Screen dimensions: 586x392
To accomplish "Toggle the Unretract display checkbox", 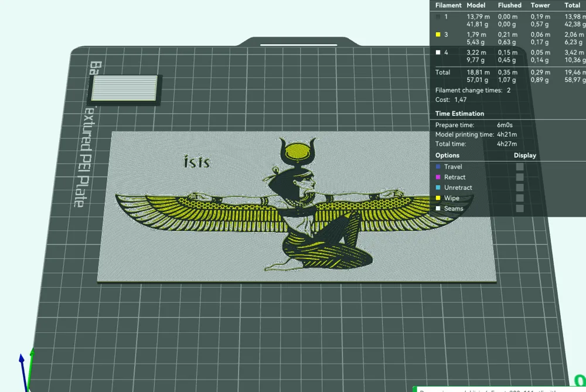I will pyautogui.click(x=519, y=188).
